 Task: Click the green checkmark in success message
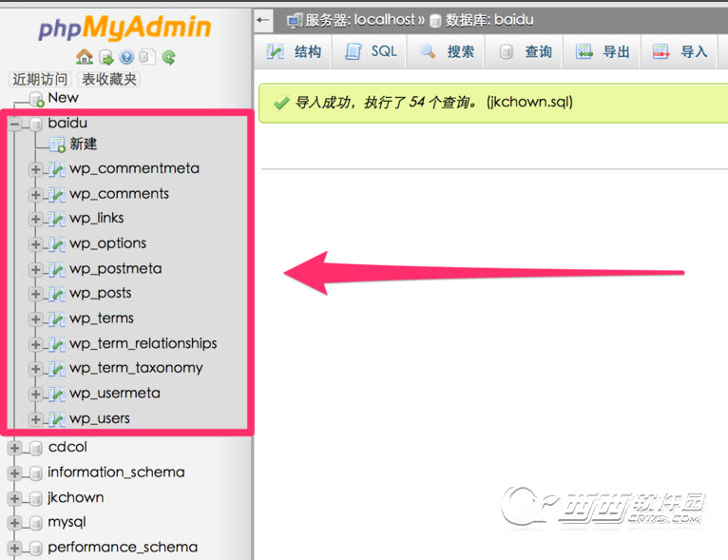tap(281, 103)
